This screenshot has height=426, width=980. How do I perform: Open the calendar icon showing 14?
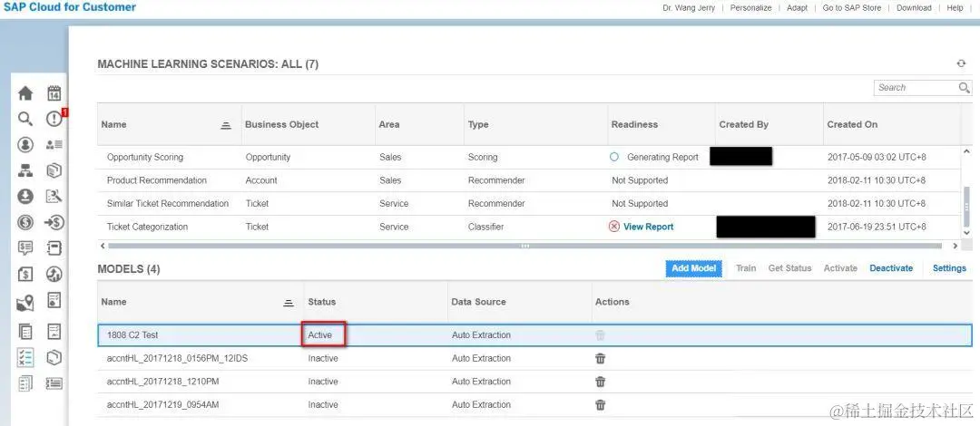(54, 93)
